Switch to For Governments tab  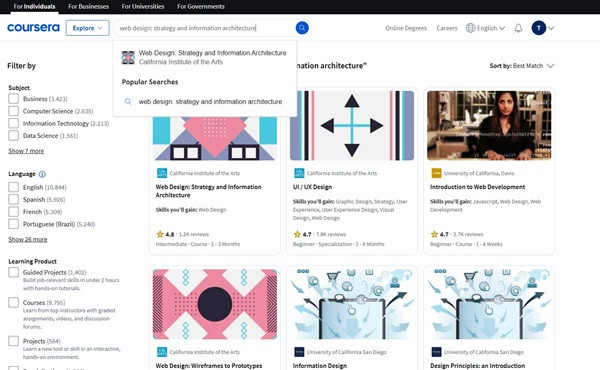coord(201,7)
